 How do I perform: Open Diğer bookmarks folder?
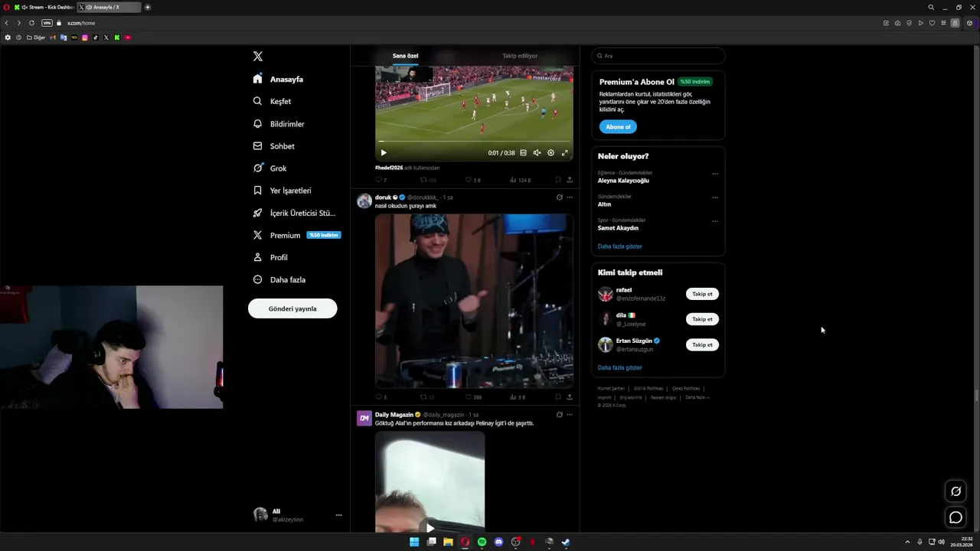point(36,37)
